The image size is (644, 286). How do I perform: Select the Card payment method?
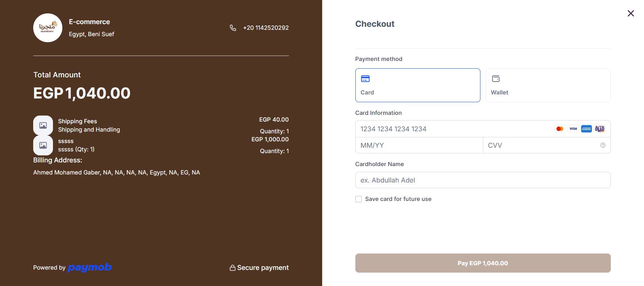pos(418,85)
